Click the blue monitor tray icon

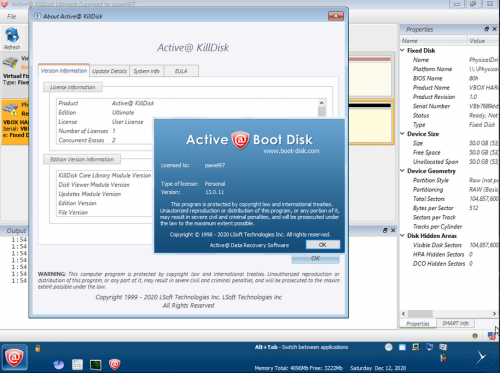tap(429, 347)
